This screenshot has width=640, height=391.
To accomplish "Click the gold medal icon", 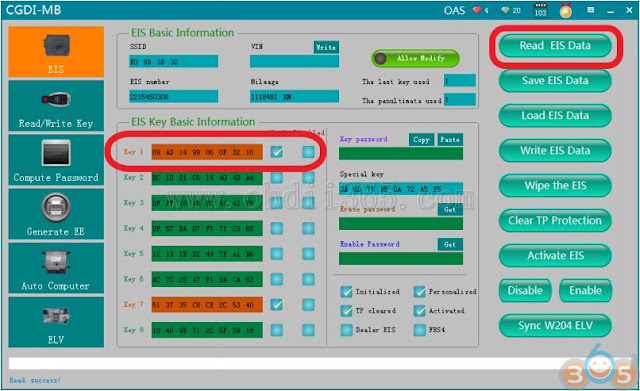I will [x=566, y=11].
